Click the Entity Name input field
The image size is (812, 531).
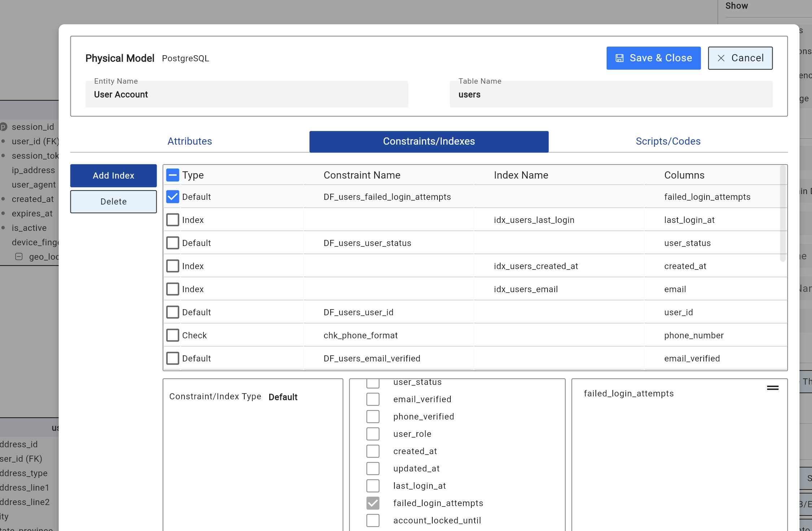pyautogui.click(x=246, y=95)
